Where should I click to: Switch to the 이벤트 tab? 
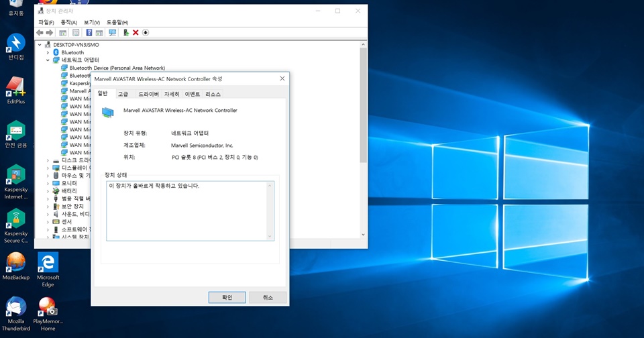tap(193, 94)
